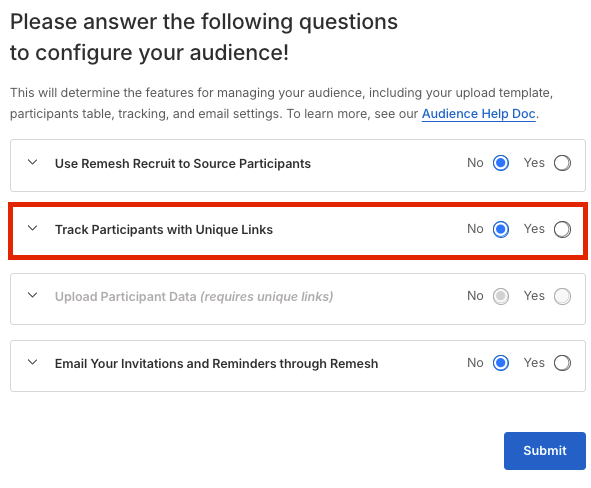Expand the Track Participants with Unique Links chevron

point(33,228)
